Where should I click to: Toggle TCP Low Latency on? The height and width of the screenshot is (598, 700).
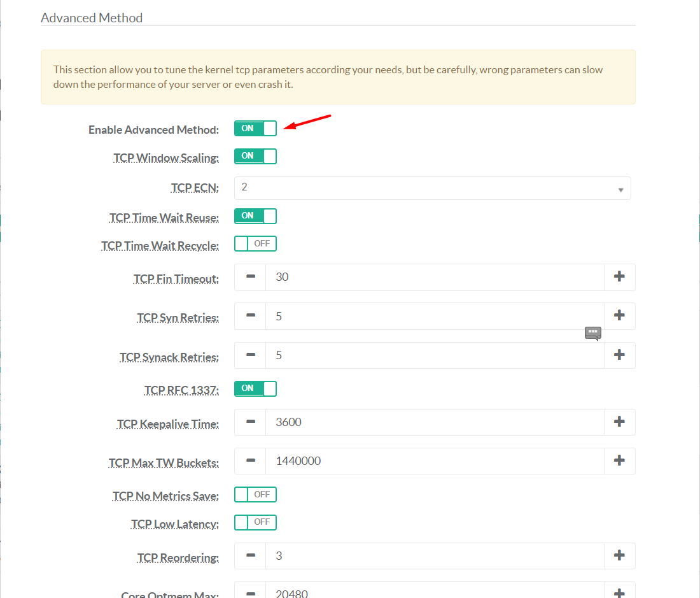255,522
